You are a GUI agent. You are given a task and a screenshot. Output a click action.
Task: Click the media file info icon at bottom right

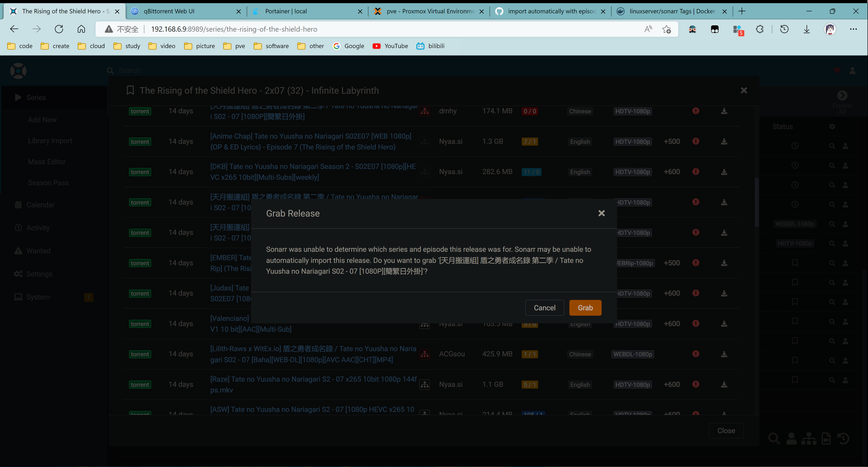pos(826,439)
